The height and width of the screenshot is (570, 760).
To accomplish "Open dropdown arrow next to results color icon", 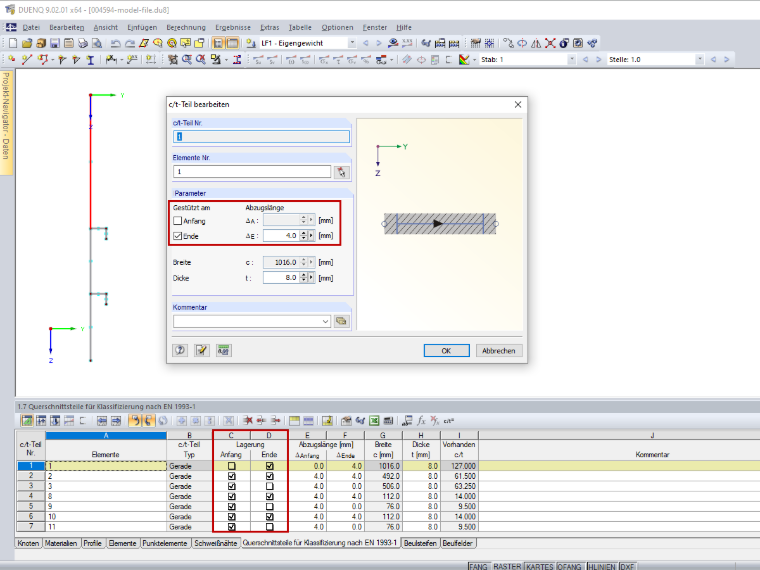I will [474, 60].
